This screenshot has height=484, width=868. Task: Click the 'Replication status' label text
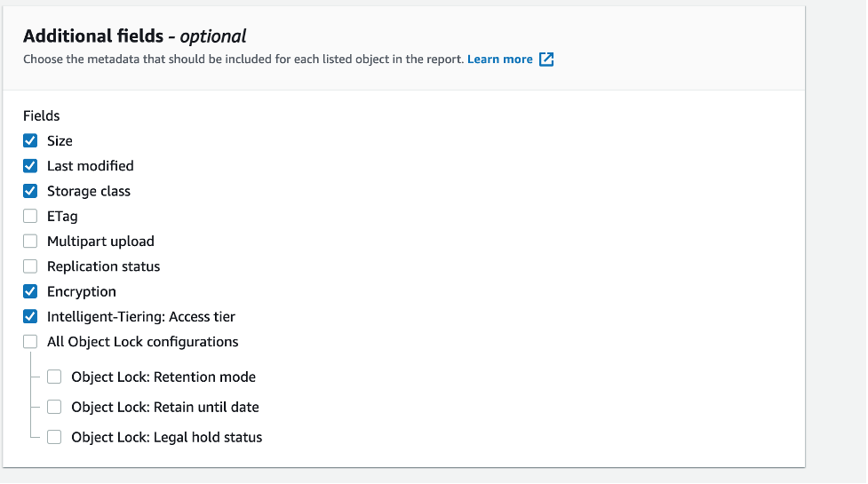(x=104, y=266)
